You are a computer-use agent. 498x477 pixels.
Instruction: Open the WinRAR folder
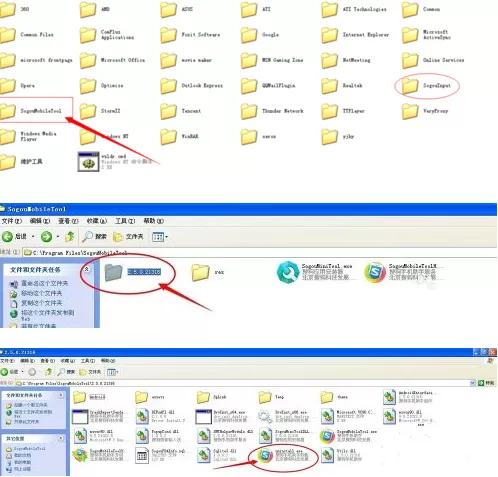pyautogui.click(x=179, y=136)
